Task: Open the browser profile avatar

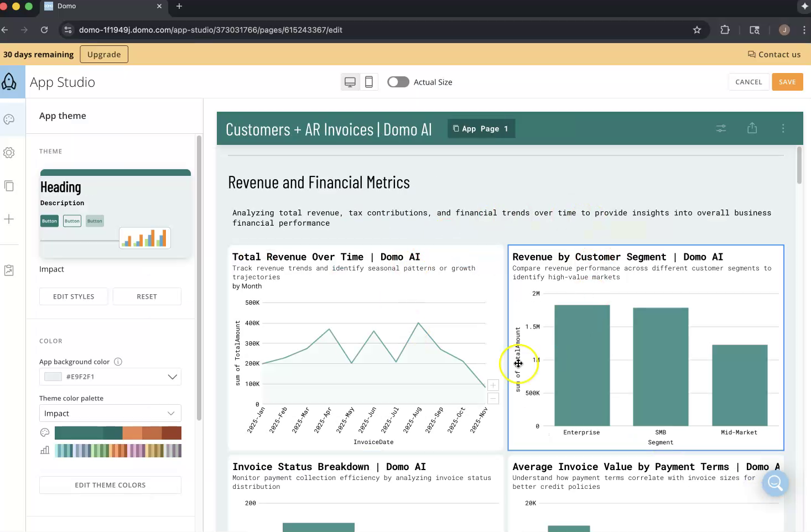Action: tap(784, 30)
